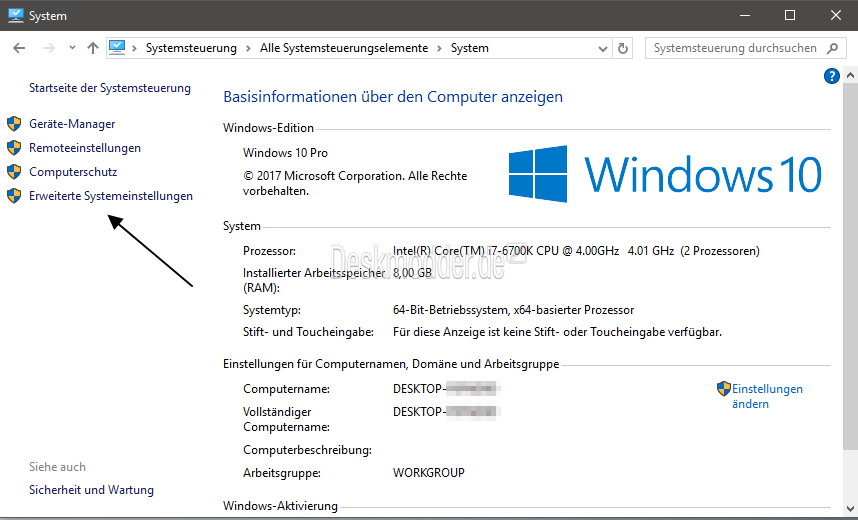This screenshot has width=858, height=520.
Task: Open Startseite der Systemsteuerung link
Action: (x=110, y=88)
